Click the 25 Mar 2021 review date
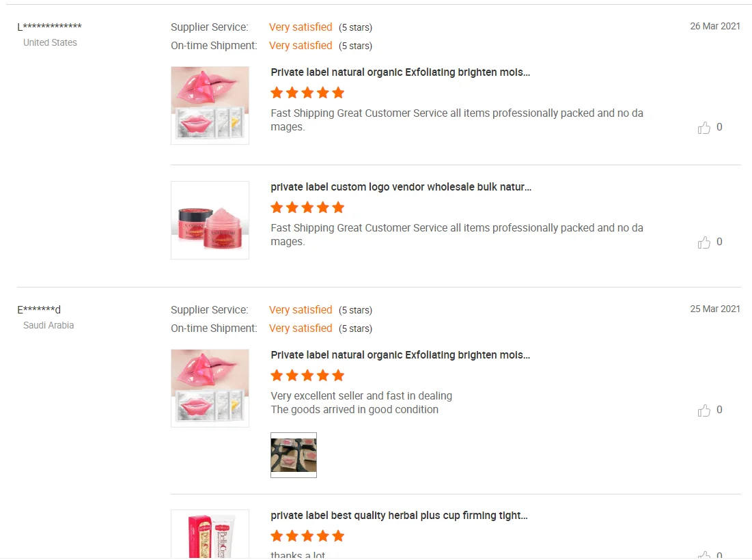Image resolution: width=752 pixels, height=560 pixels. (x=714, y=309)
